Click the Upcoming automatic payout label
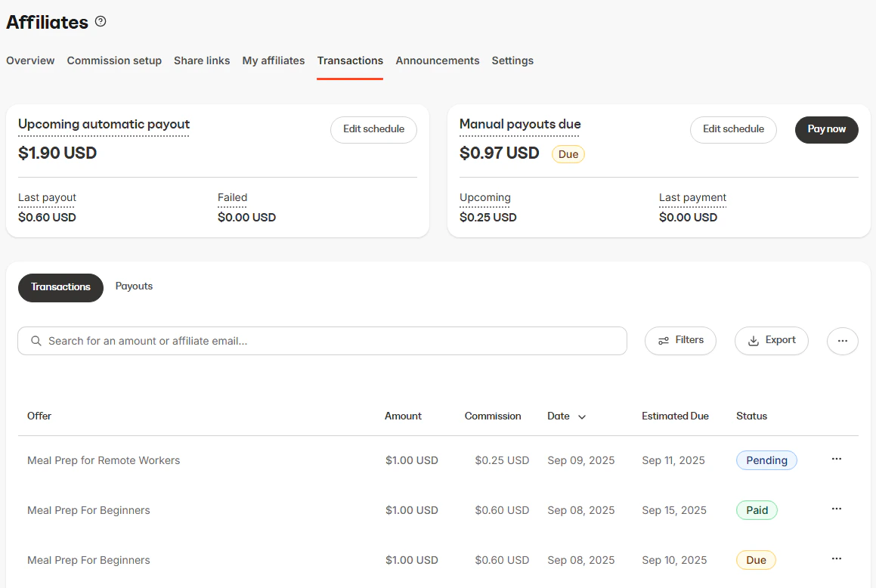Image resolution: width=876 pixels, height=588 pixels. click(103, 124)
